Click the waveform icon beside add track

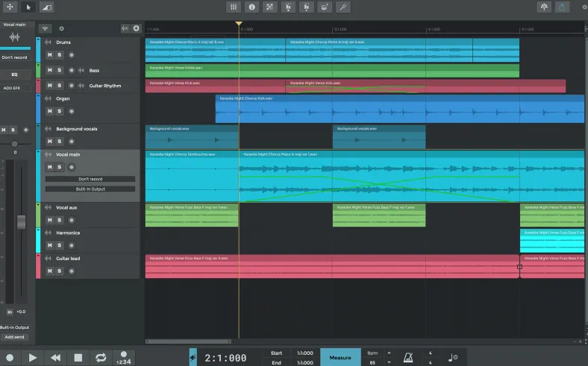[x=125, y=28]
